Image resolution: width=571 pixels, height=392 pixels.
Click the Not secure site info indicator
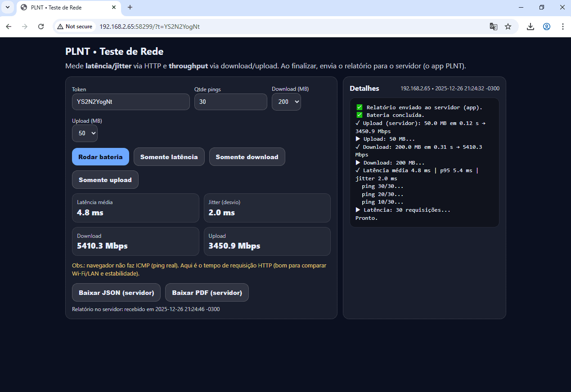tap(75, 27)
